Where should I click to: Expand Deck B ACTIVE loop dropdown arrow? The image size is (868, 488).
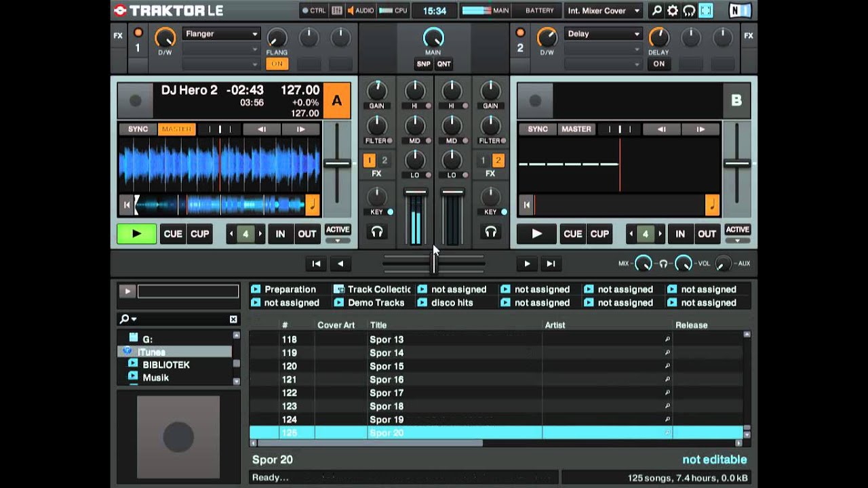[738, 240]
